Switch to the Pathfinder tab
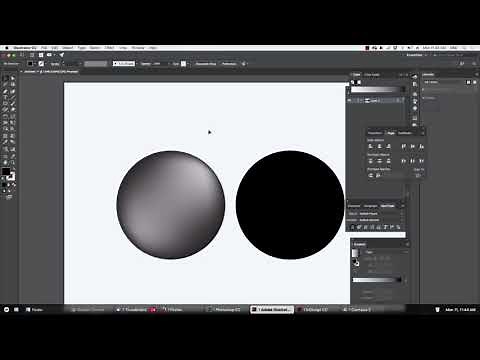480x360 pixels. tap(405, 133)
